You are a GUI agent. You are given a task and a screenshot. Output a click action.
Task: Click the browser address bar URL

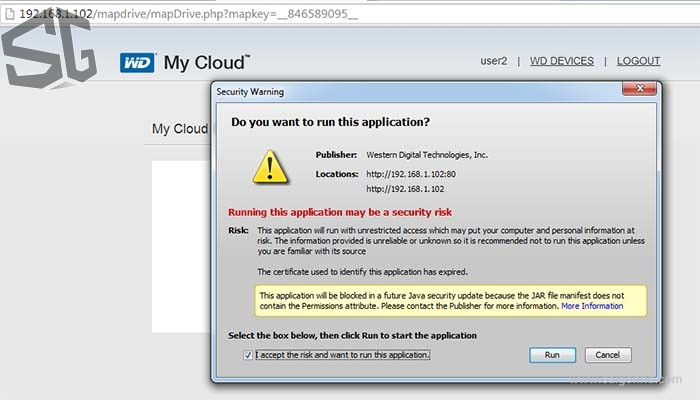pos(188,14)
